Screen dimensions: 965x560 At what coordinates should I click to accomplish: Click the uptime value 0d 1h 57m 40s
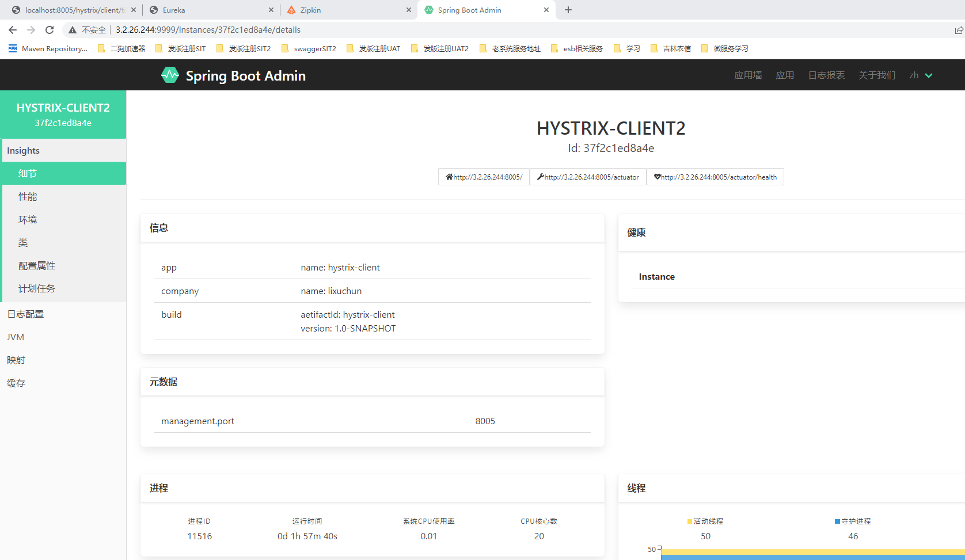[x=307, y=536]
